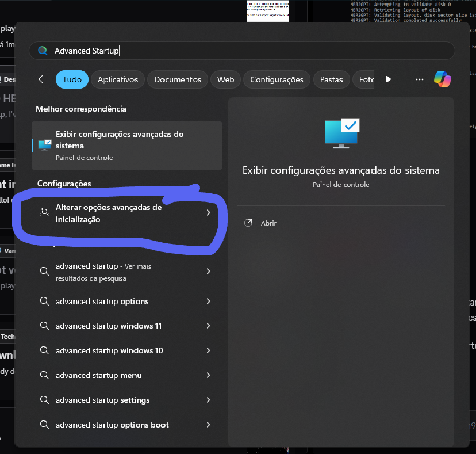This screenshot has height=454, width=476.
Task: Select suggestion advanced startup options
Action: tap(126, 302)
